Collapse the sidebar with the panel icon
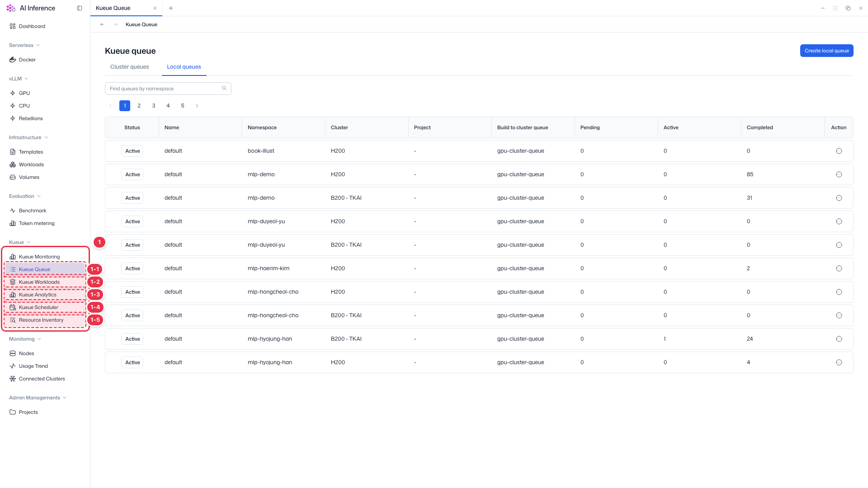This screenshot has height=488, width=868. click(80, 8)
